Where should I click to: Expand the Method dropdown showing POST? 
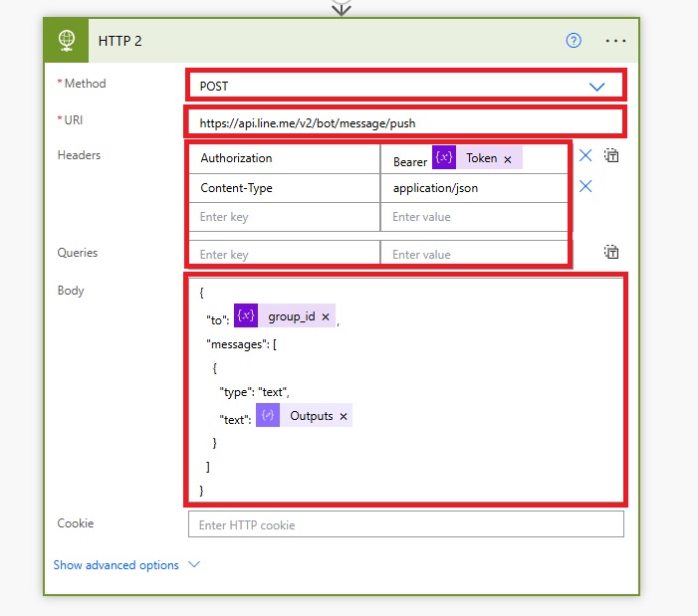[x=596, y=87]
